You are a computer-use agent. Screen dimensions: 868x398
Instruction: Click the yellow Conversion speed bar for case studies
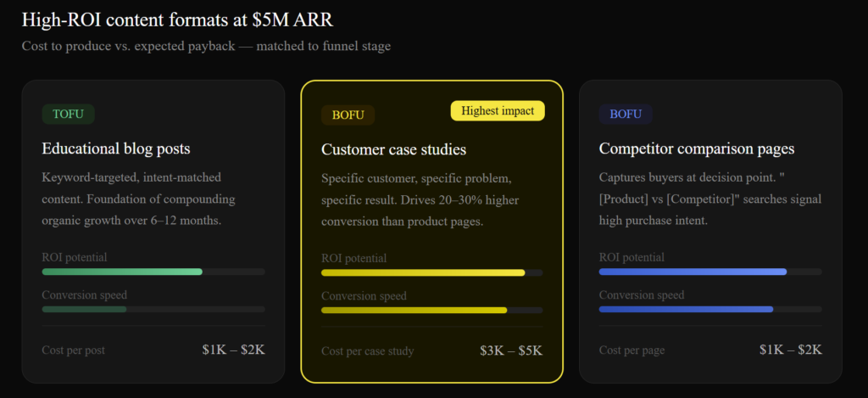point(431,311)
